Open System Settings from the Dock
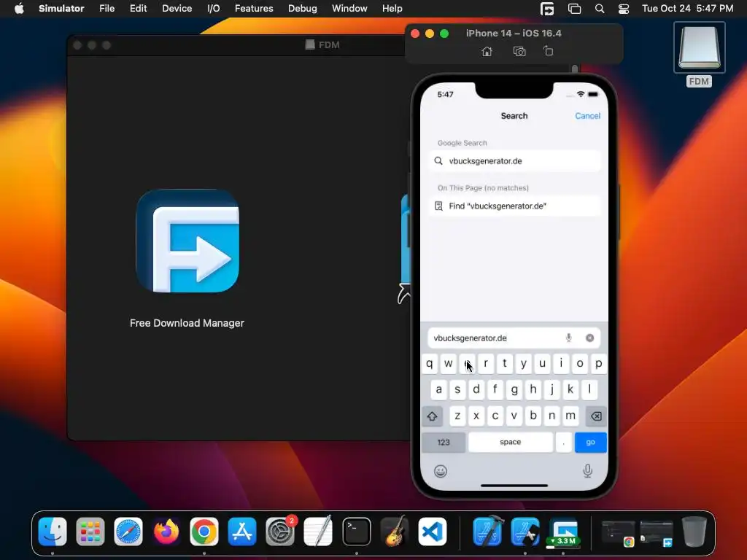 pos(280,532)
